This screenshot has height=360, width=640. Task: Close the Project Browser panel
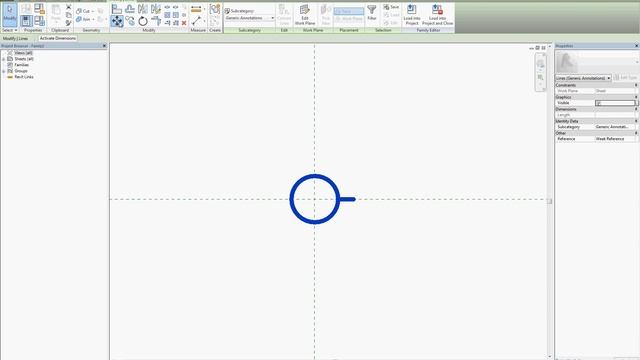[104, 46]
